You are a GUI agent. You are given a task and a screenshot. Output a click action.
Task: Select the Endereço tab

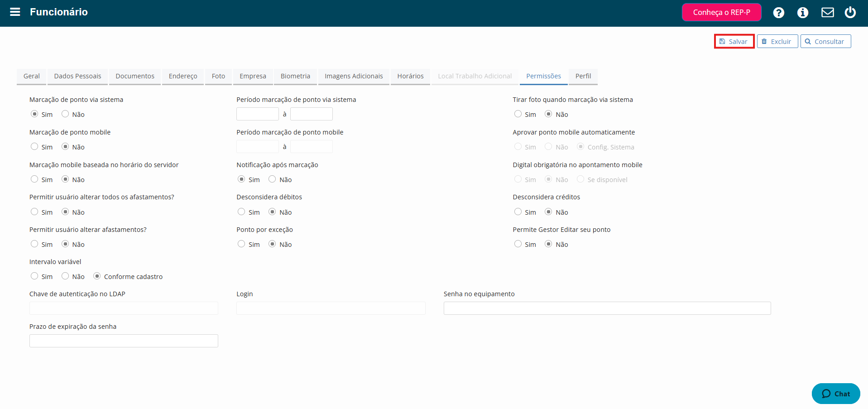point(183,76)
